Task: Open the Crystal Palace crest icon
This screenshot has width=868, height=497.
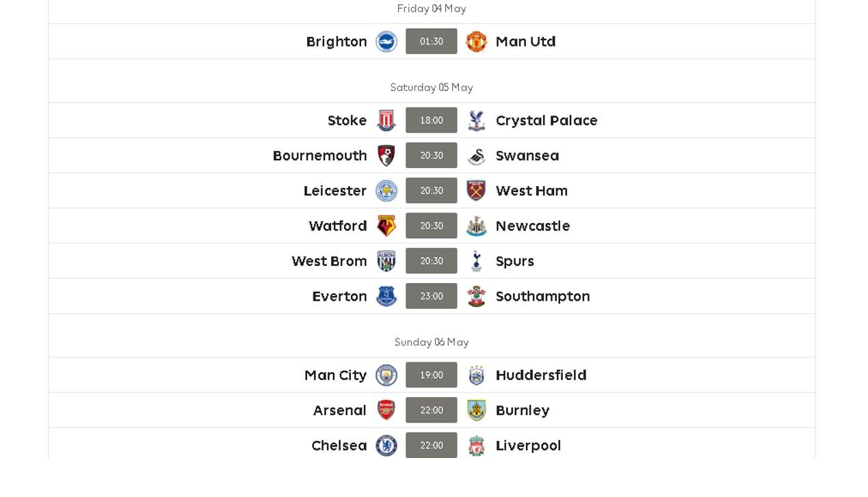Action: tap(476, 120)
